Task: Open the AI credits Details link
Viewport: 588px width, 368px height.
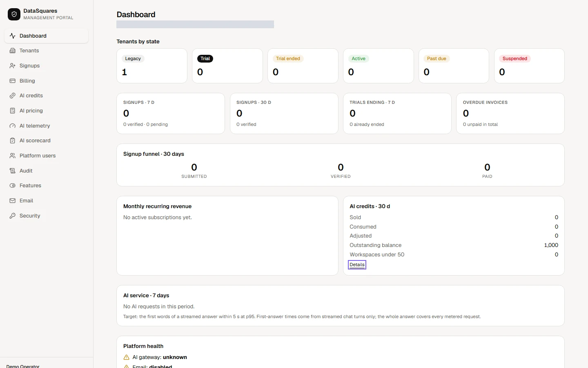Action: [357, 265]
